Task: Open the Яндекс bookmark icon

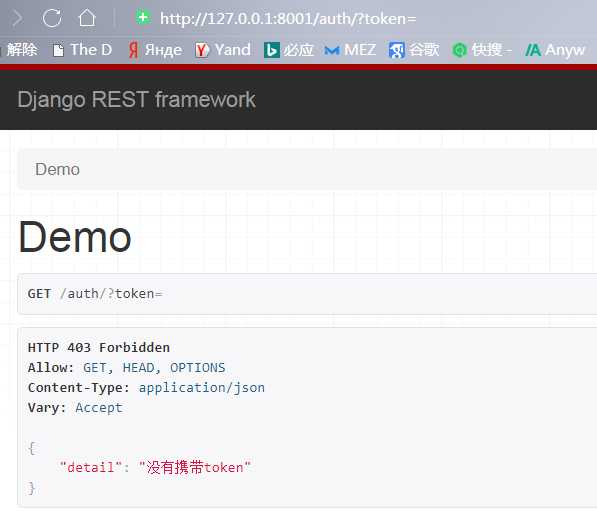Action: (155, 50)
